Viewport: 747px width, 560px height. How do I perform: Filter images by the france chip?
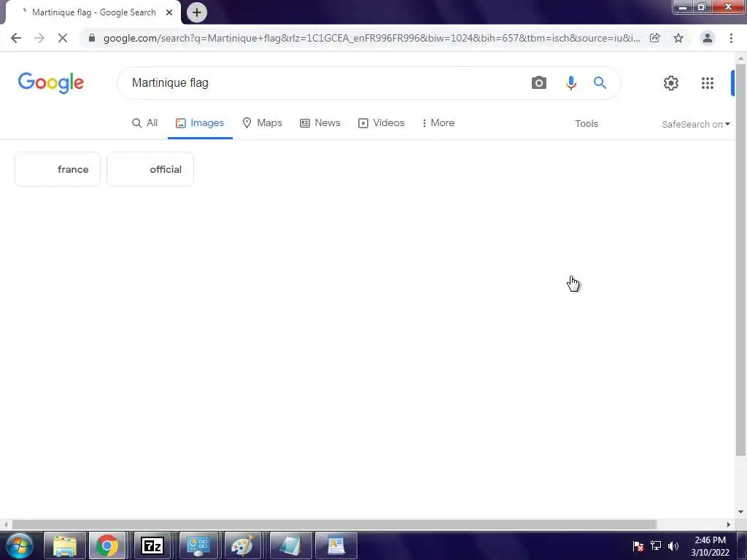[x=58, y=169]
